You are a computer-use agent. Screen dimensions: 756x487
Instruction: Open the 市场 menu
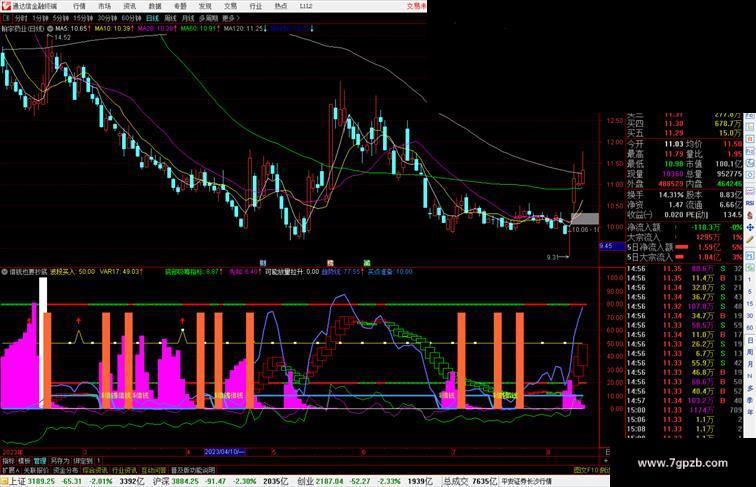[x=105, y=6]
